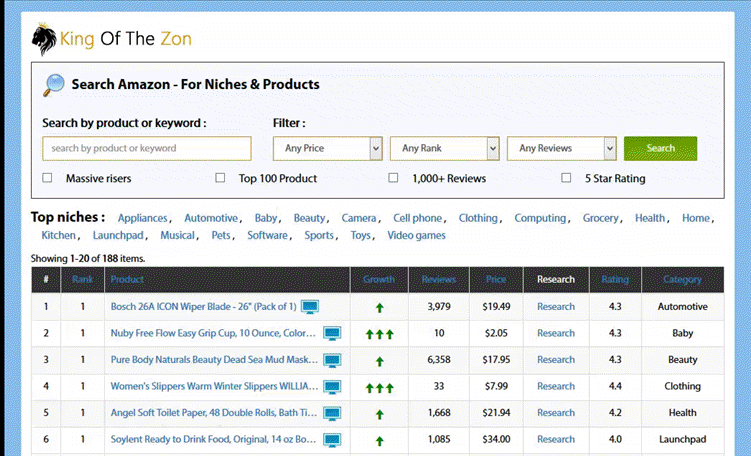This screenshot has width=751, height=456.
Task: Click the King Of The Zon lion logo
Action: 44,40
